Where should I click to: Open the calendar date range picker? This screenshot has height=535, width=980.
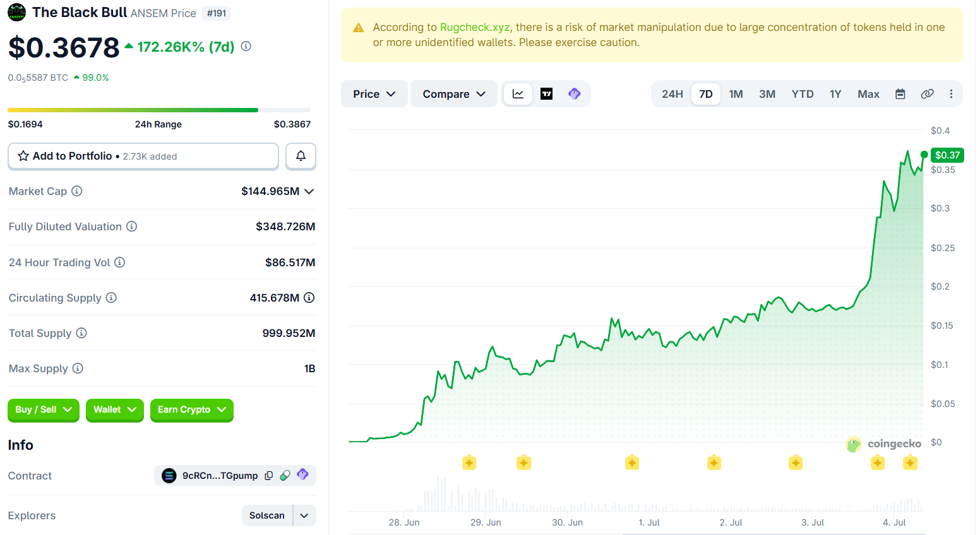[x=900, y=94]
